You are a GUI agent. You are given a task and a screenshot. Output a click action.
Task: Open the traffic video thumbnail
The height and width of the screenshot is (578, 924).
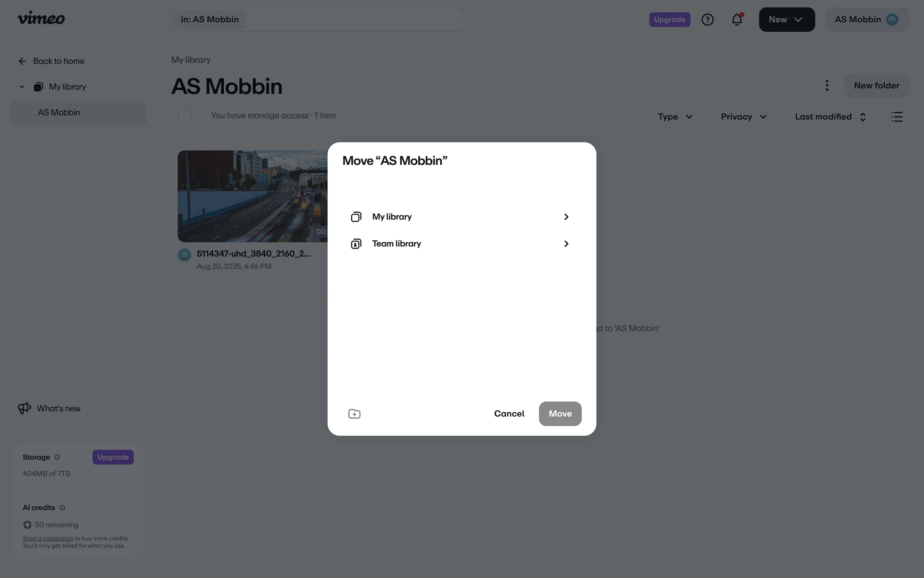(253, 196)
